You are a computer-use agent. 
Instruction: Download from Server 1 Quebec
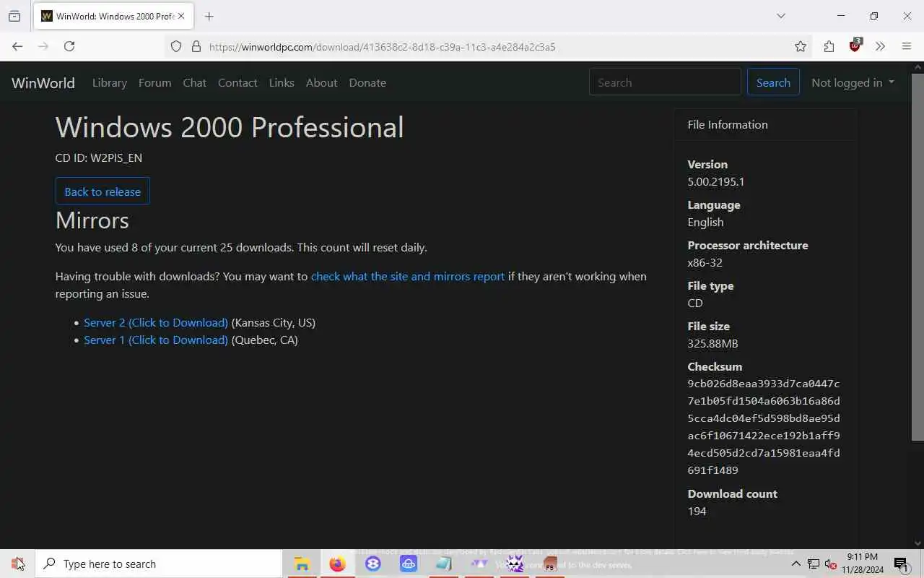pyautogui.click(x=156, y=340)
